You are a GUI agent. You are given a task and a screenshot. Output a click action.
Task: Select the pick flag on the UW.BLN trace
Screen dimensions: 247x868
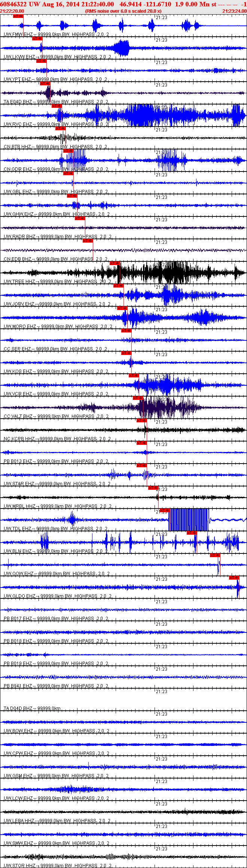(x=192, y=533)
